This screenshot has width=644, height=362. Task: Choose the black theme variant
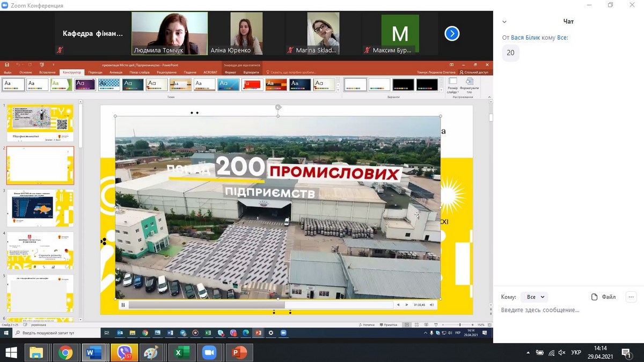click(x=403, y=85)
